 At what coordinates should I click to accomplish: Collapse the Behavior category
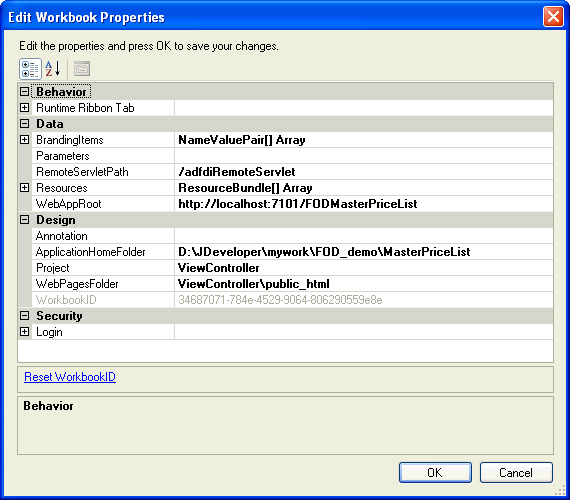24,92
